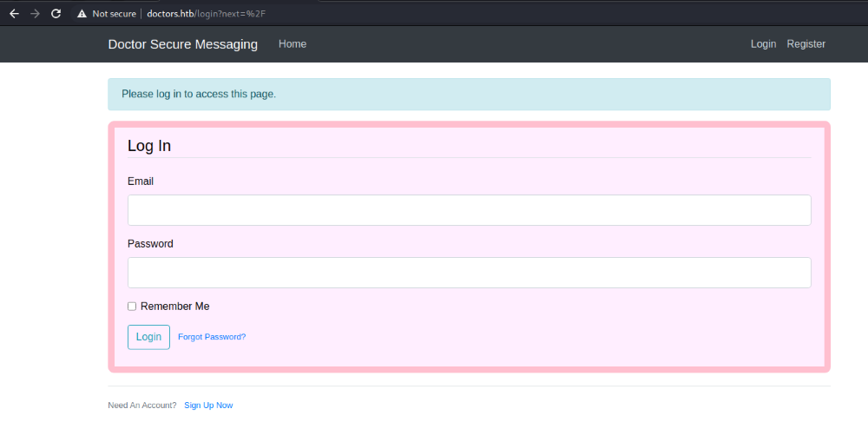Click the "Please log in" alert banner
868x442 pixels.
click(x=469, y=94)
